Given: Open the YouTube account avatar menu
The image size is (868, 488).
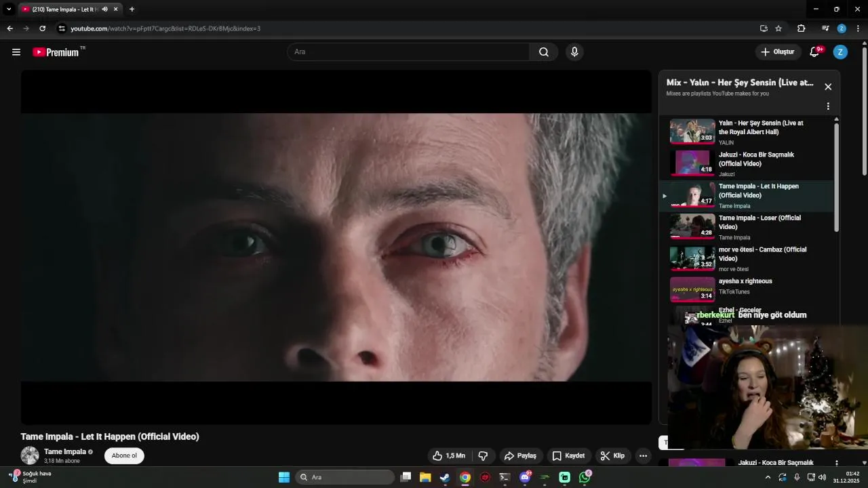Looking at the screenshot, I should tap(840, 52).
